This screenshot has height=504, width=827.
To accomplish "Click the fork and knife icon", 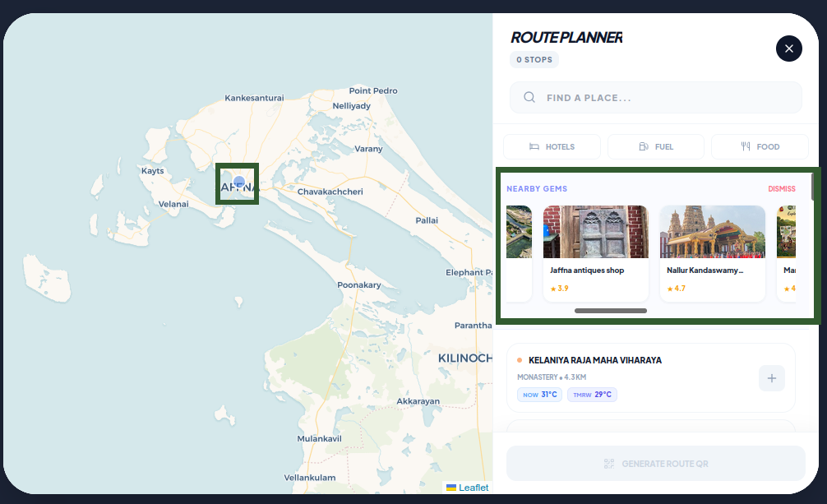I will pos(746,146).
